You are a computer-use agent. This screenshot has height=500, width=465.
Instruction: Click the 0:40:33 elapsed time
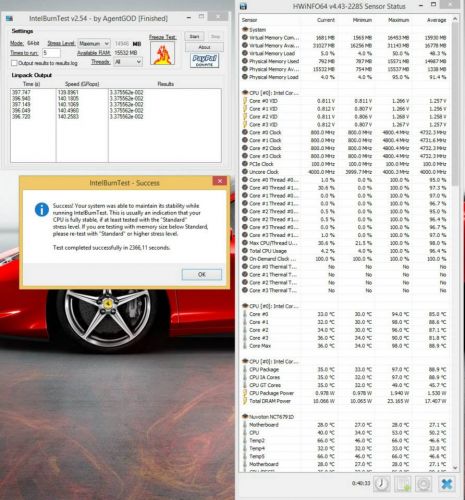pyautogui.click(x=361, y=483)
